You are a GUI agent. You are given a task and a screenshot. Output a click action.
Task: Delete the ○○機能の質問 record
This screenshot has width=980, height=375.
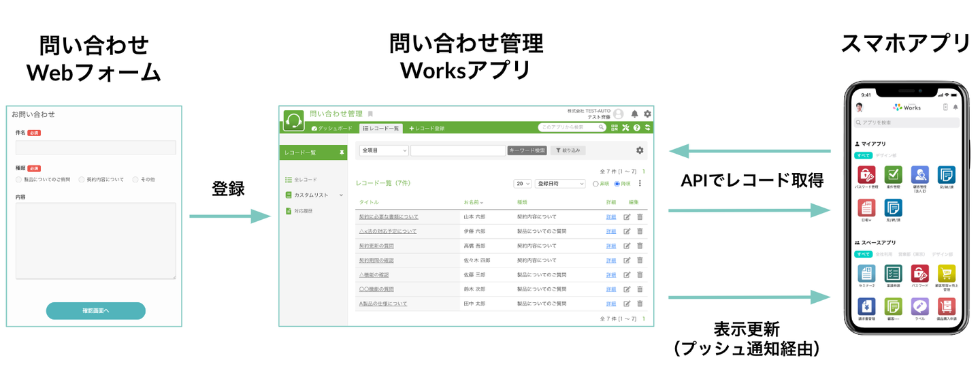(x=640, y=289)
